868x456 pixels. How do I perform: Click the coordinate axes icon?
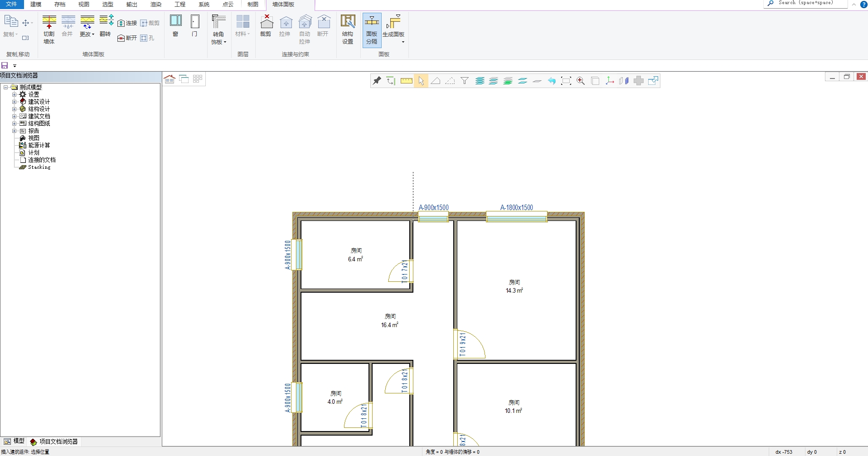(610, 81)
